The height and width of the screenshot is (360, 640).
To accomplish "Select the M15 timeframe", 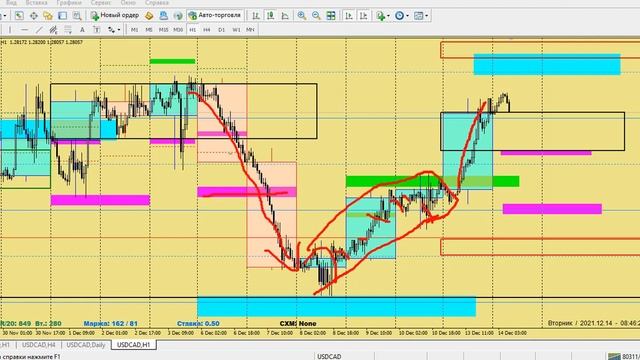I will tap(163, 30).
